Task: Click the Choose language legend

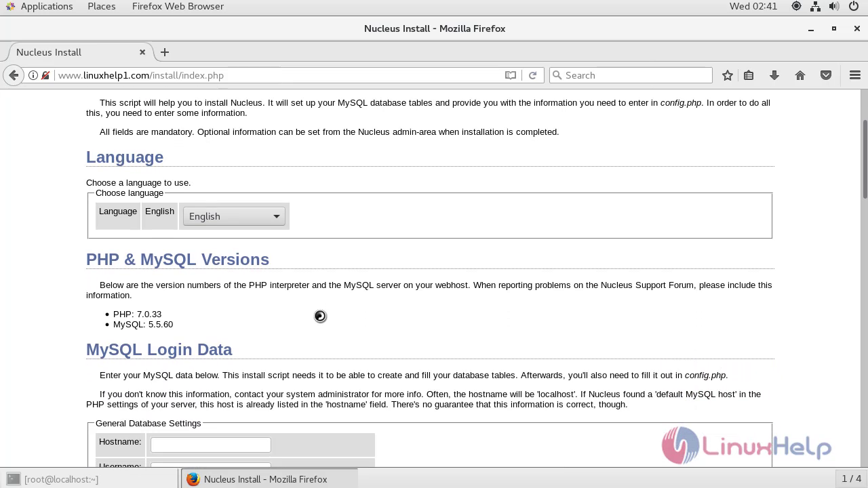Action: (x=130, y=193)
